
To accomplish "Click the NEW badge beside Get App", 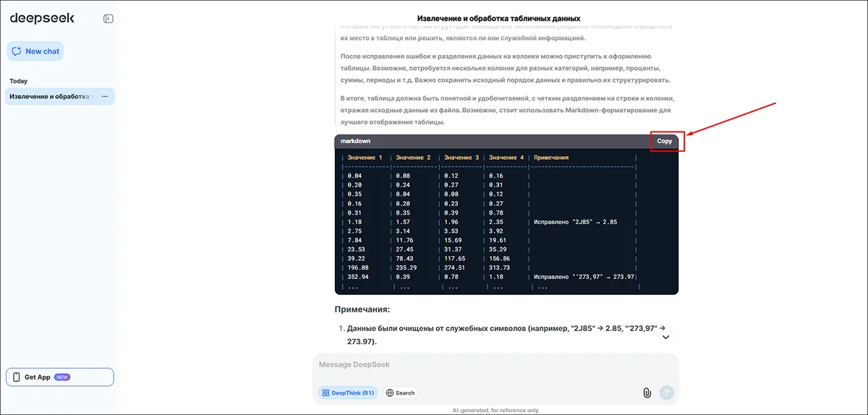I will (62, 377).
